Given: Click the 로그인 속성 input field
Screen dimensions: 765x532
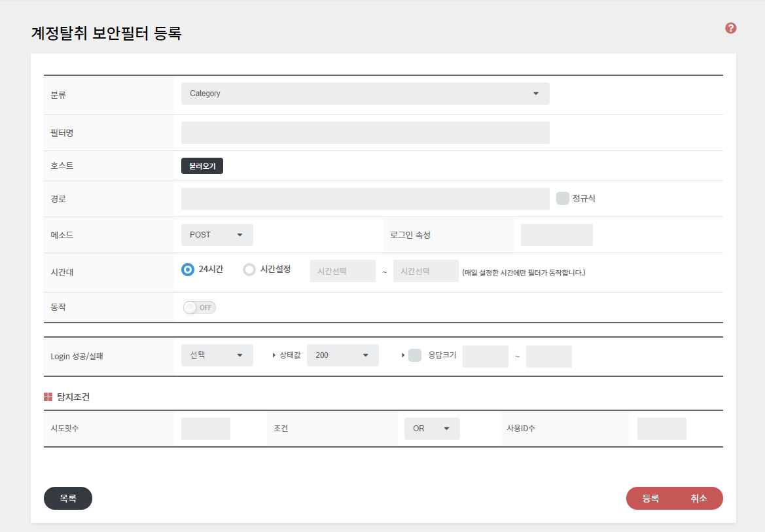Looking at the screenshot, I should [556, 235].
